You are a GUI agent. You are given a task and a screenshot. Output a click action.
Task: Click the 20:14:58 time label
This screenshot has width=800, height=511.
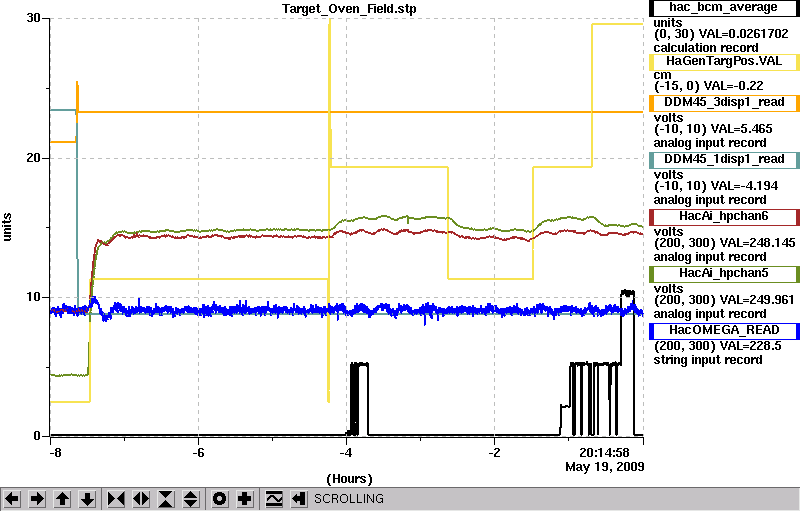(605, 453)
